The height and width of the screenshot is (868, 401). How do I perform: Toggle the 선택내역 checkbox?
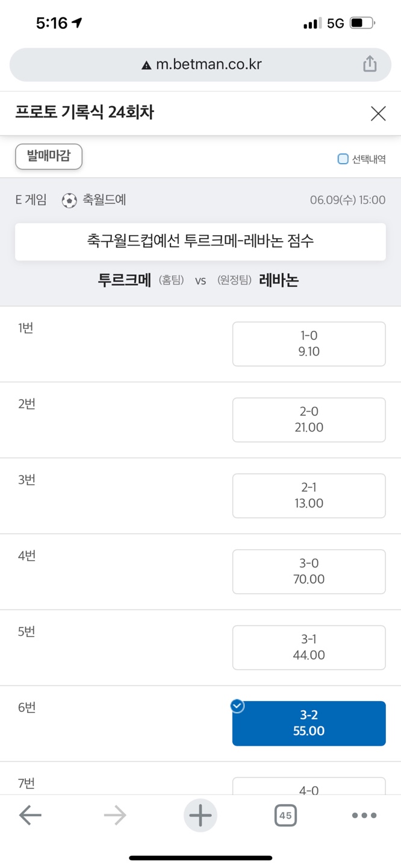coord(343,159)
